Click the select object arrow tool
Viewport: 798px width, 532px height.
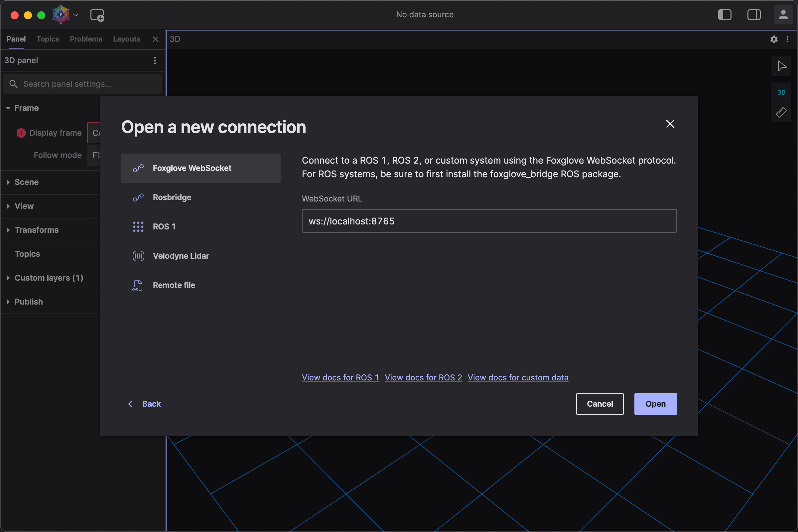click(x=782, y=66)
